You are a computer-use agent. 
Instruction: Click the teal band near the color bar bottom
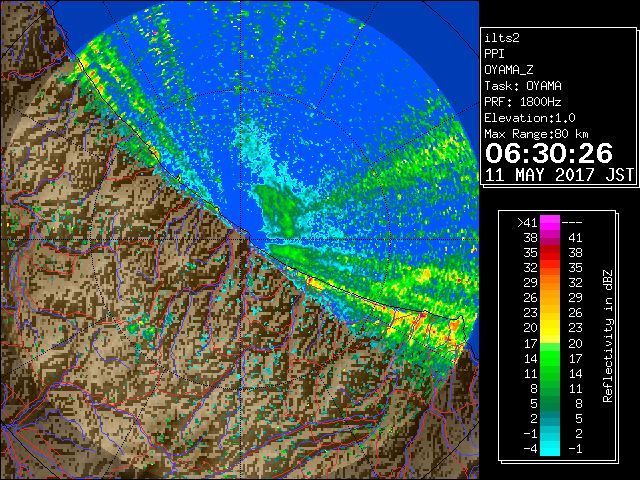pos(550,418)
